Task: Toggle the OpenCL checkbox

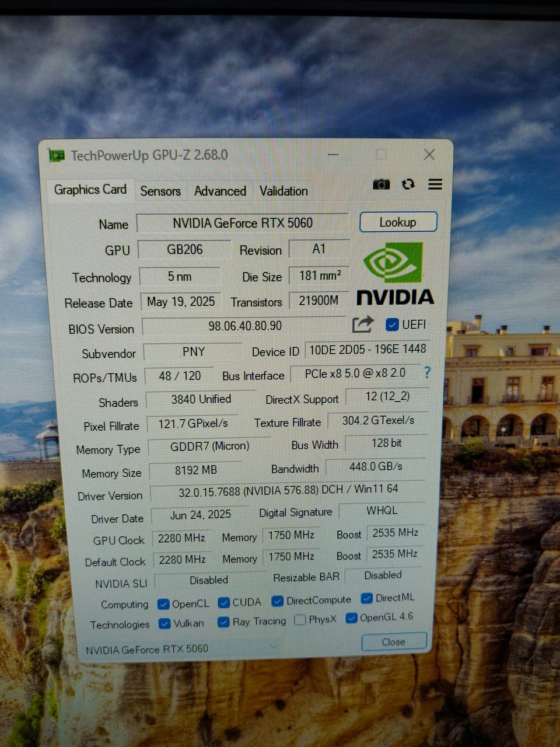Action: pos(163,604)
